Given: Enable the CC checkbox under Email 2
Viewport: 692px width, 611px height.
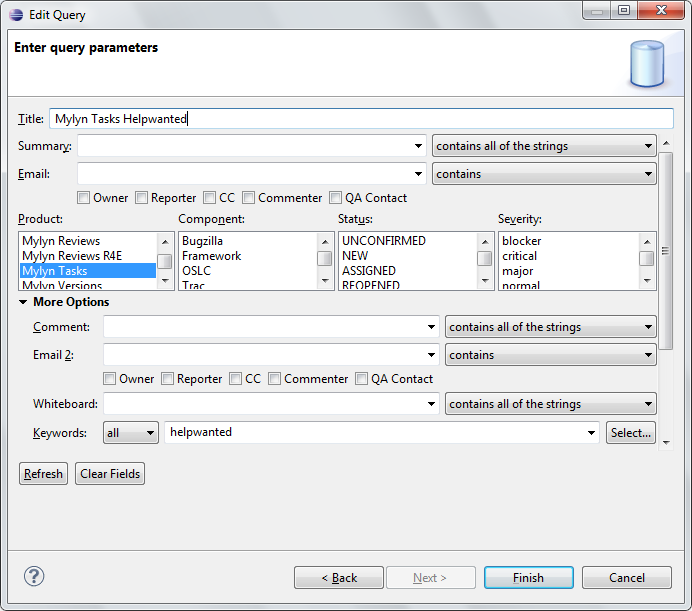Looking at the screenshot, I should click(235, 378).
